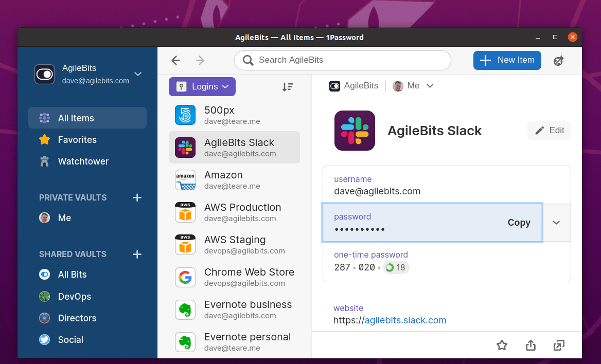
Task: Click the Social vault Twitter icon
Action: point(44,339)
